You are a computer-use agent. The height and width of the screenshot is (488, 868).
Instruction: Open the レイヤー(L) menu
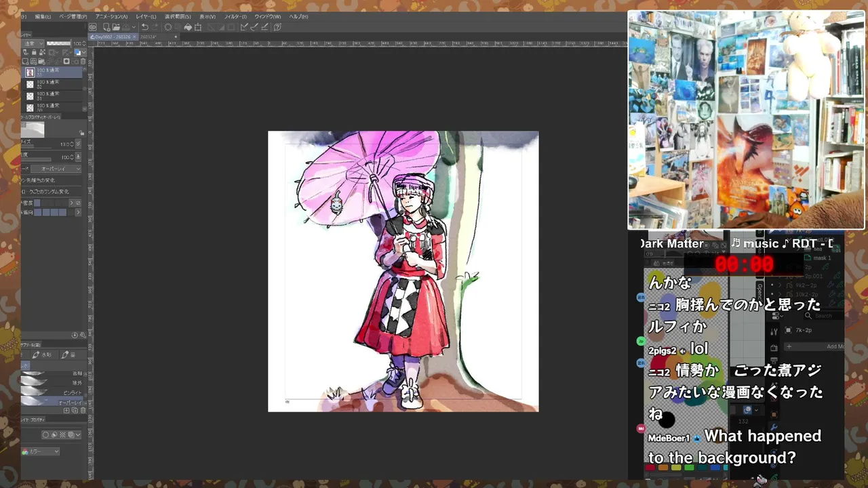(146, 16)
